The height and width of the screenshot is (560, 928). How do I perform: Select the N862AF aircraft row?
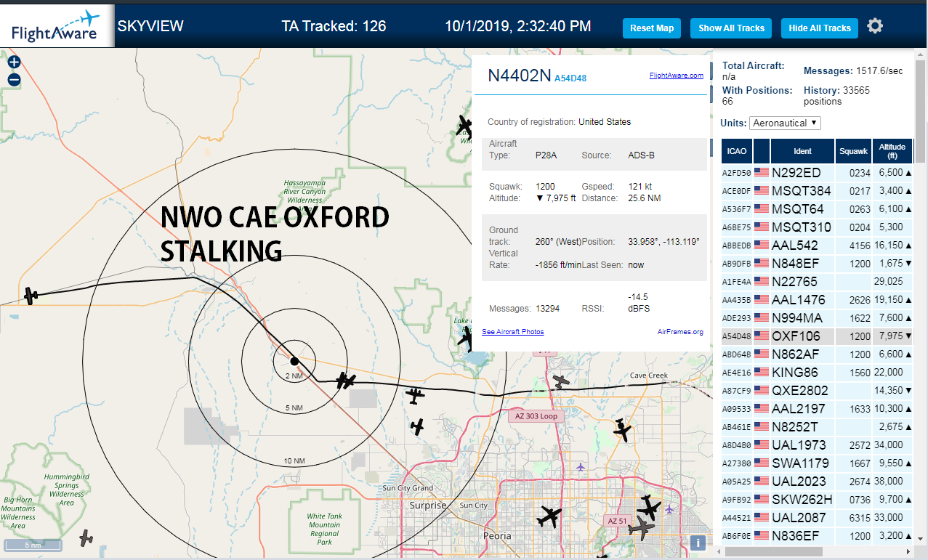pyautogui.click(x=817, y=354)
